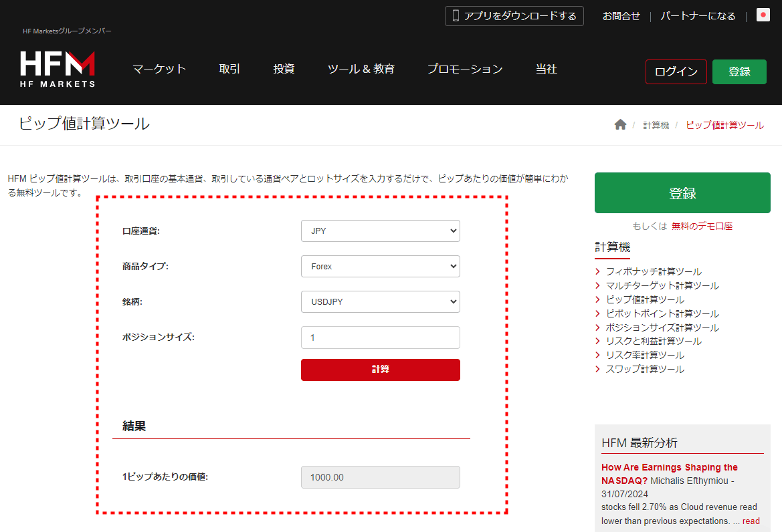The height and width of the screenshot is (532, 782).
Task: Click chevron icon beside フィボナッチ計算ツール
Action: point(597,271)
